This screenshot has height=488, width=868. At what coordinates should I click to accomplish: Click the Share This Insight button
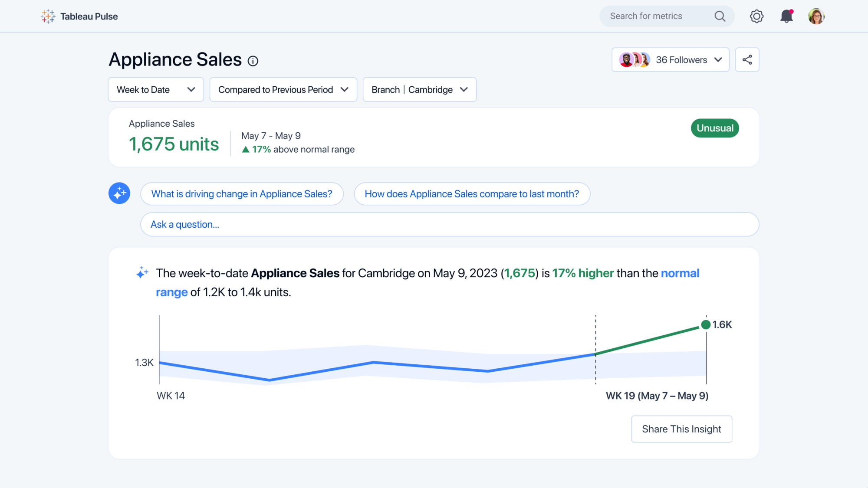pos(682,429)
